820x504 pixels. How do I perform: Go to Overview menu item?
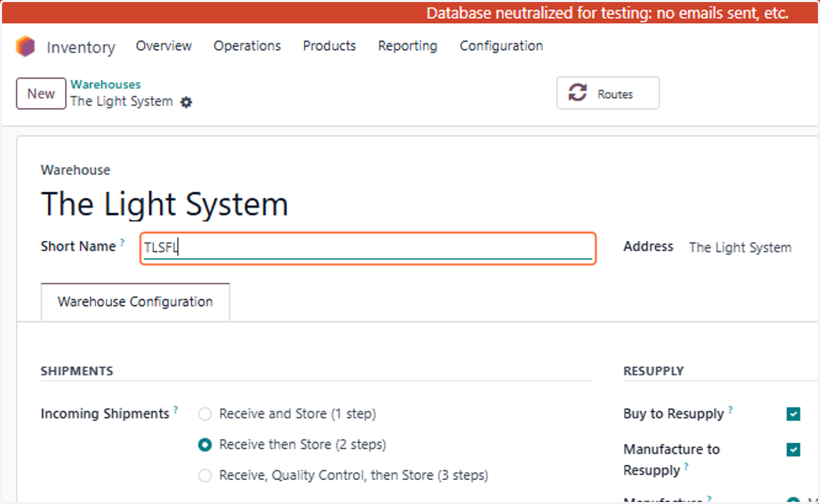pyautogui.click(x=164, y=46)
